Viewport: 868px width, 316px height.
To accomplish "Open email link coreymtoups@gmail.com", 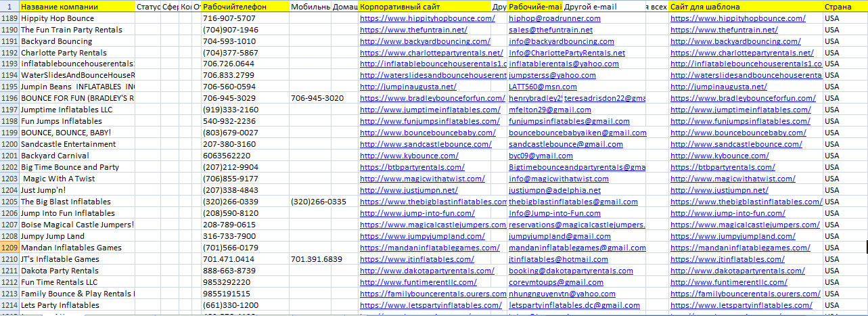I will point(556,282).
